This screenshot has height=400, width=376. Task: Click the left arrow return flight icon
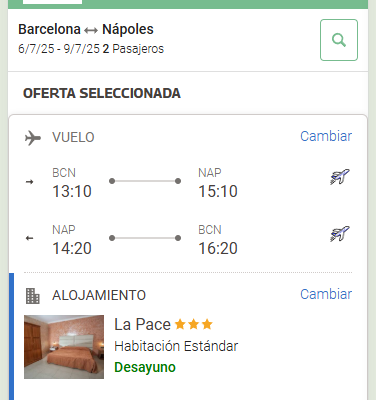(x=30, y=238)
